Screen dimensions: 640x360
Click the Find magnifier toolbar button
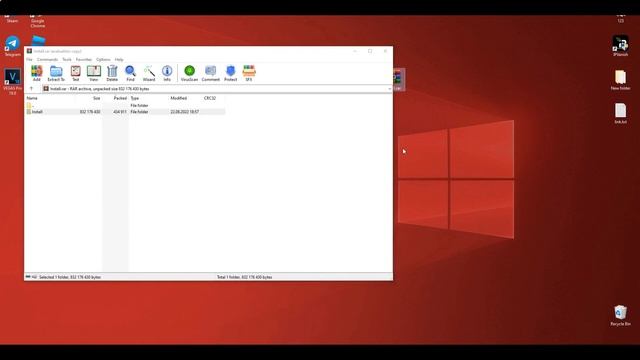130,73
